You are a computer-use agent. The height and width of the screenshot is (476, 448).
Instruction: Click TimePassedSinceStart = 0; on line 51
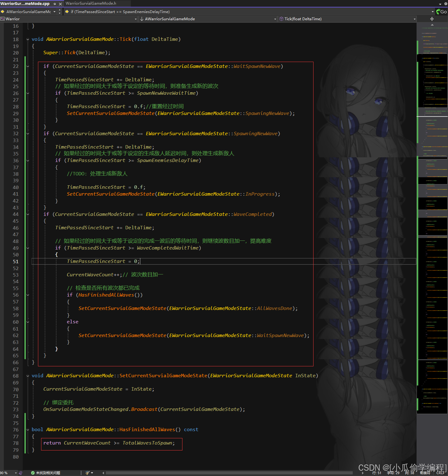(103, 261)
